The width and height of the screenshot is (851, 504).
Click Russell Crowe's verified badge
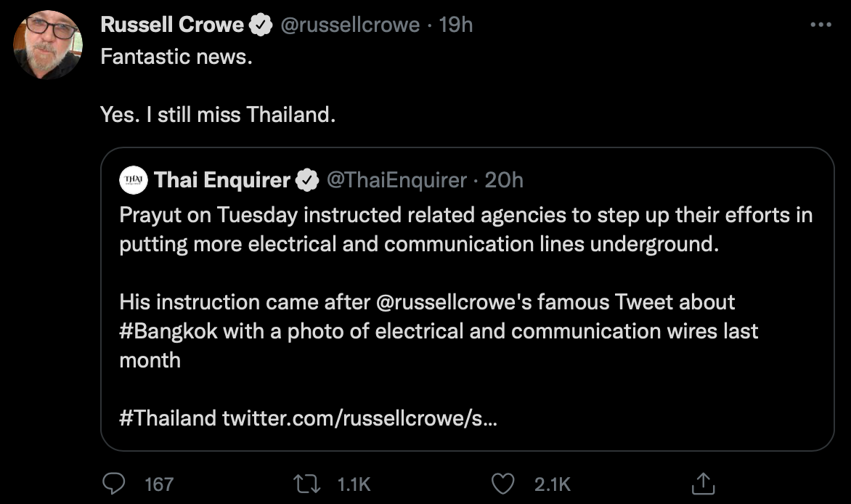260,23
